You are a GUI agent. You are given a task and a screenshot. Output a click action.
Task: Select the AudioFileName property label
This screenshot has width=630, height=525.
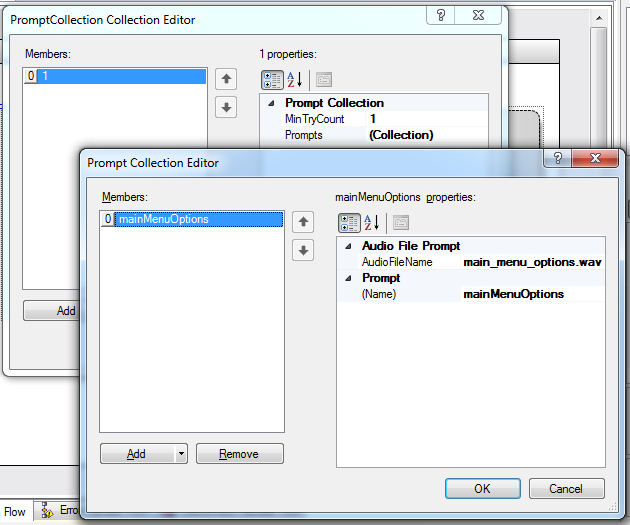point(397,262)
